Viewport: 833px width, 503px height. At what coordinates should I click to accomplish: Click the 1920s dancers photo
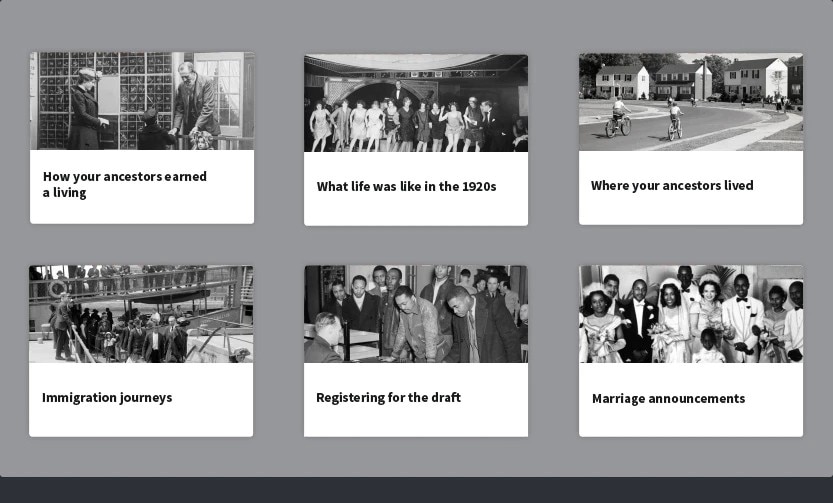416,103
